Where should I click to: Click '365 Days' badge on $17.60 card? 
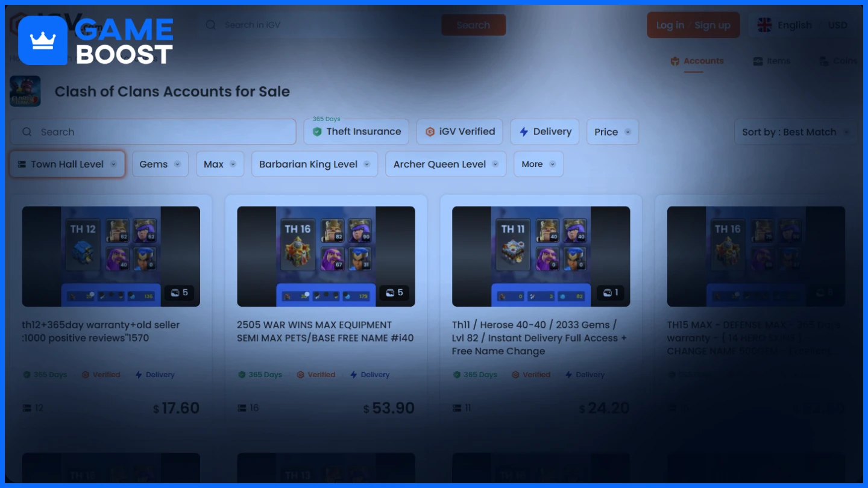[45, 375]
